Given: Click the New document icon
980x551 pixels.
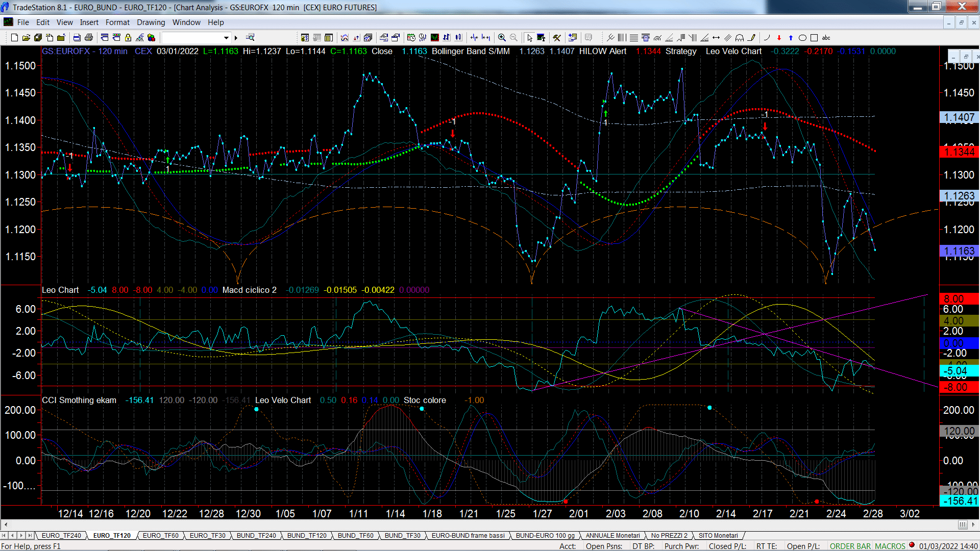Looking at the screenshot, I should coord(14,38).
